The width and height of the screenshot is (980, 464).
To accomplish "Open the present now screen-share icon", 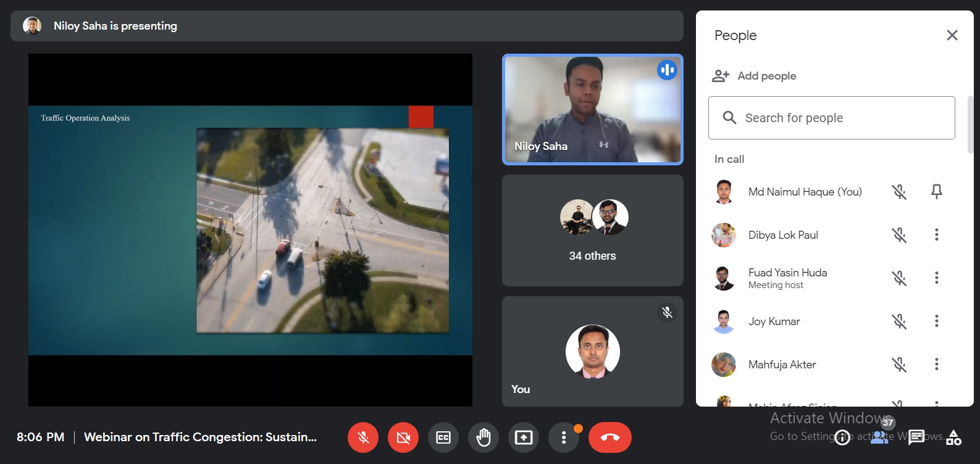I will click(524, 437).
